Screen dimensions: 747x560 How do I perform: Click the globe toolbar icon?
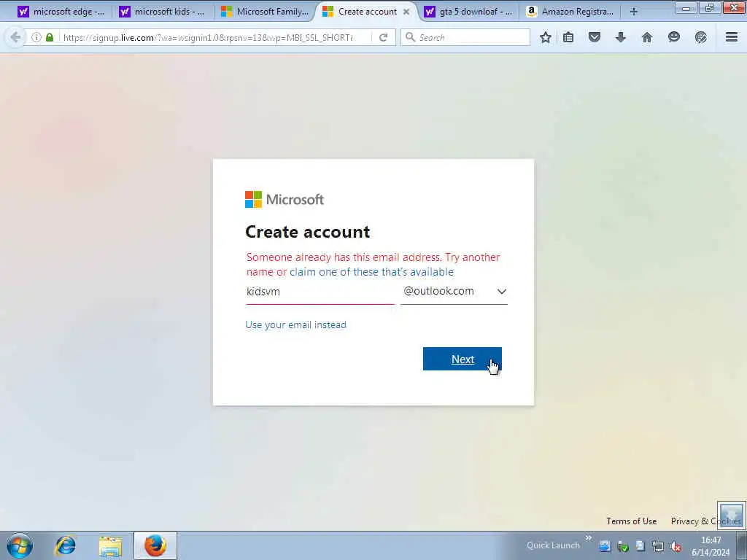700,37
